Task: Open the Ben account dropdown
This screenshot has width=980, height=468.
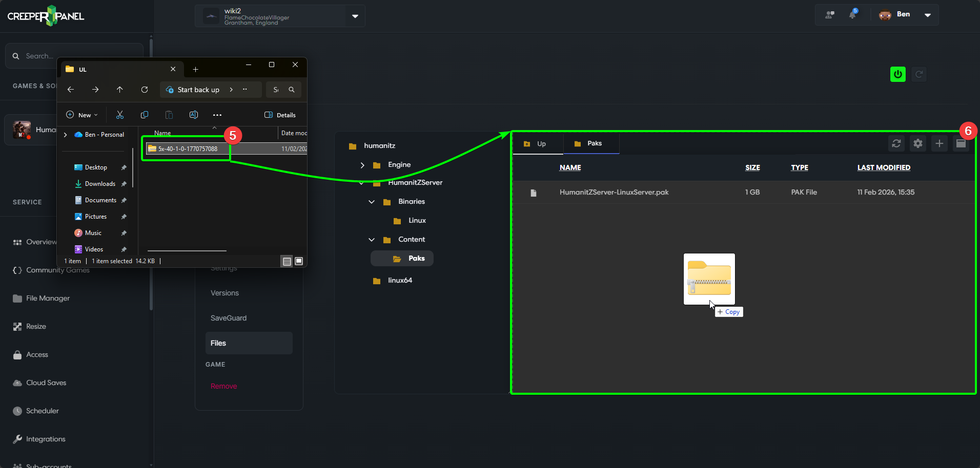Action: pyautogui.click(x=927, y=15)
